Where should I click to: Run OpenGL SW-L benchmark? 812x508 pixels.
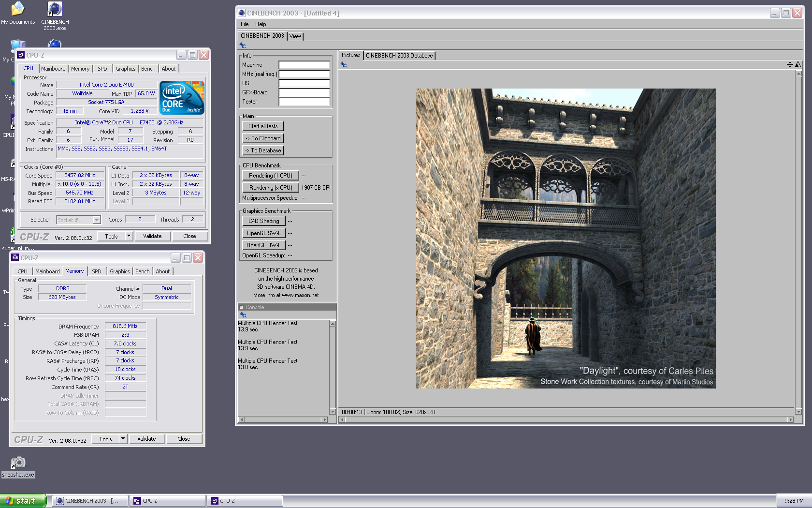264,233
